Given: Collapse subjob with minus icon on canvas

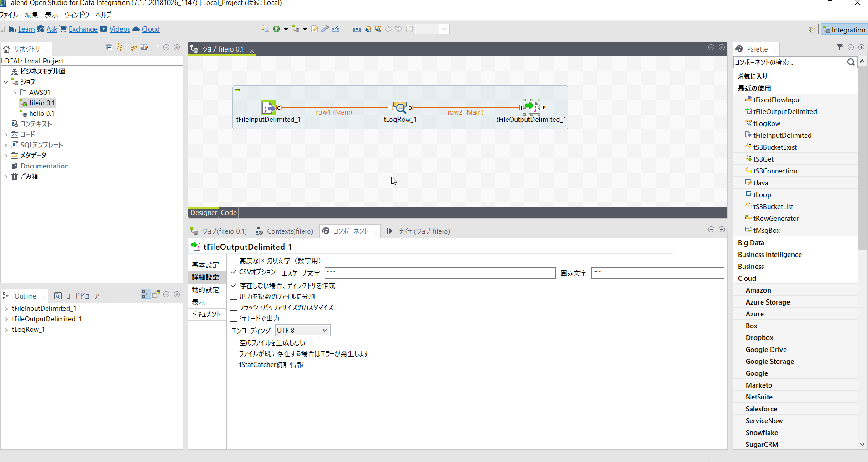Looking at the screenshot, I should tap(237, 90).
